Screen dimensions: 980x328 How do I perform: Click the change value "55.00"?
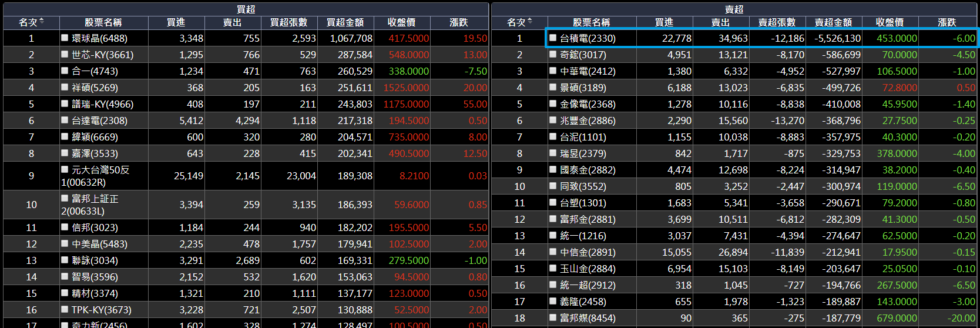(475, 104)
